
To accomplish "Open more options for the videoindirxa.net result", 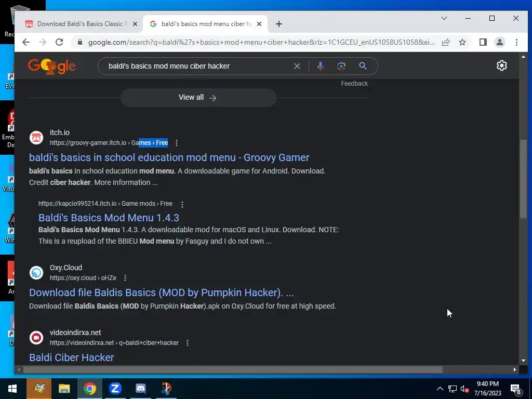I will 187,343.
